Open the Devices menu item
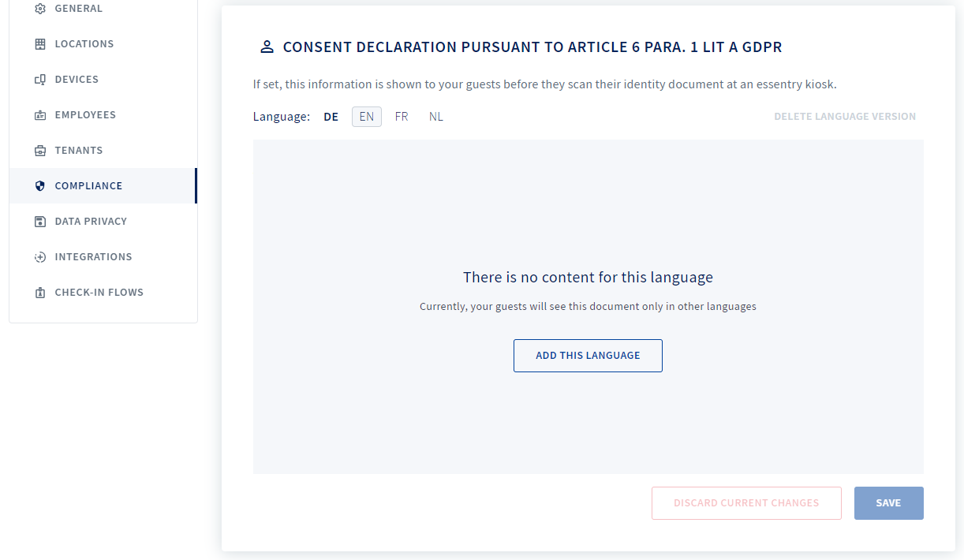The image size is (964, 560). pos(103,80)
